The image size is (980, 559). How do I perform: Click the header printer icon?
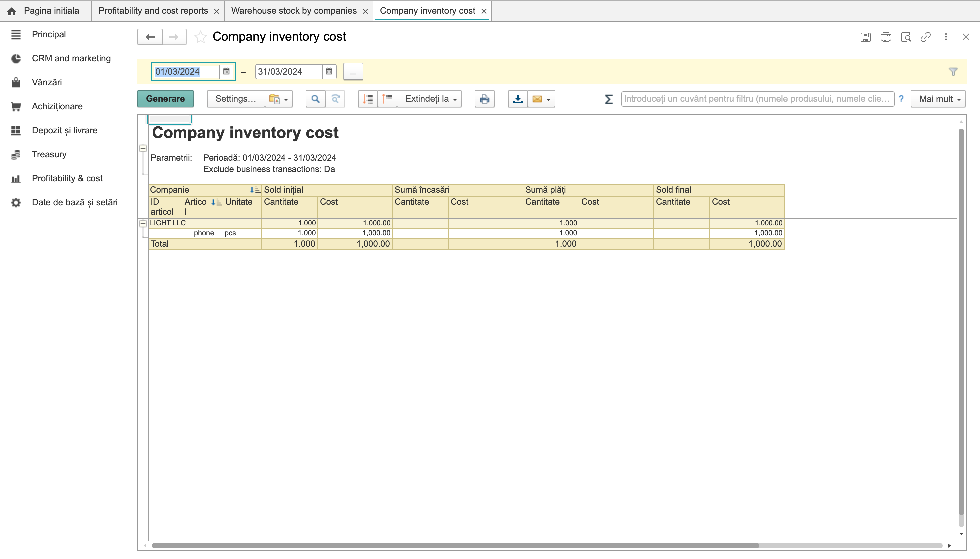[x=886, y=37]
